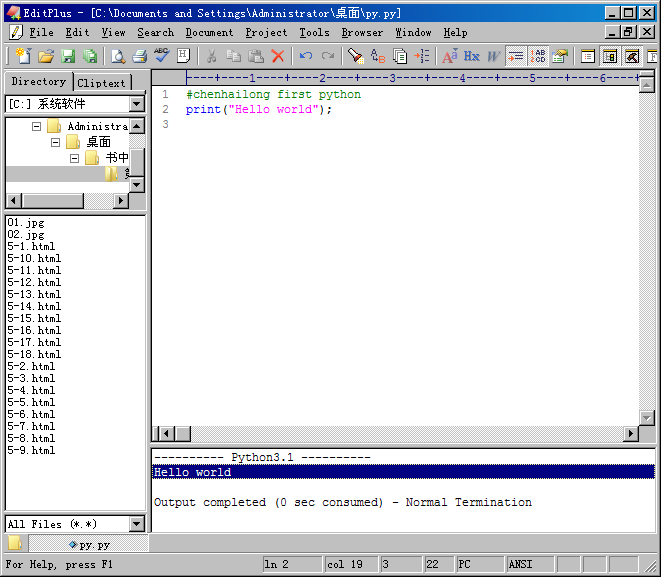Image resolution: width=661 pixels, height=577 pixels.
Task: Click the Paste clipboard icon
Action: tap(255, 56)
